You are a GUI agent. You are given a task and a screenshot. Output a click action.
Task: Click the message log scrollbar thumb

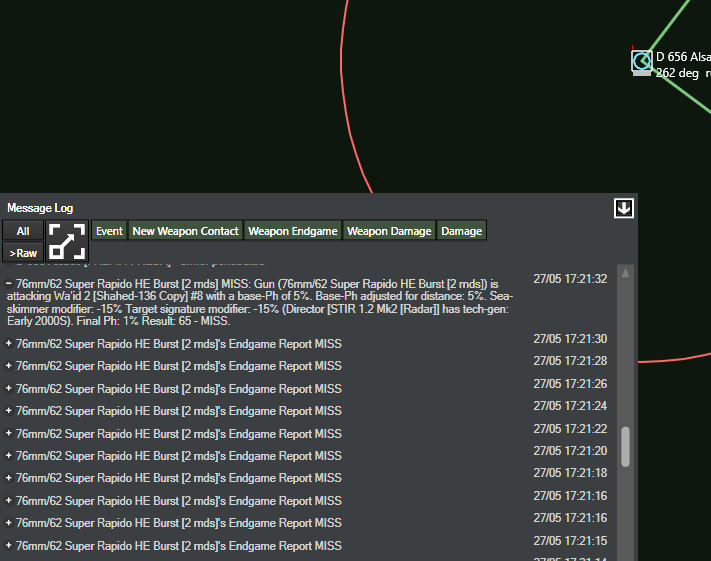pos(625,446)
